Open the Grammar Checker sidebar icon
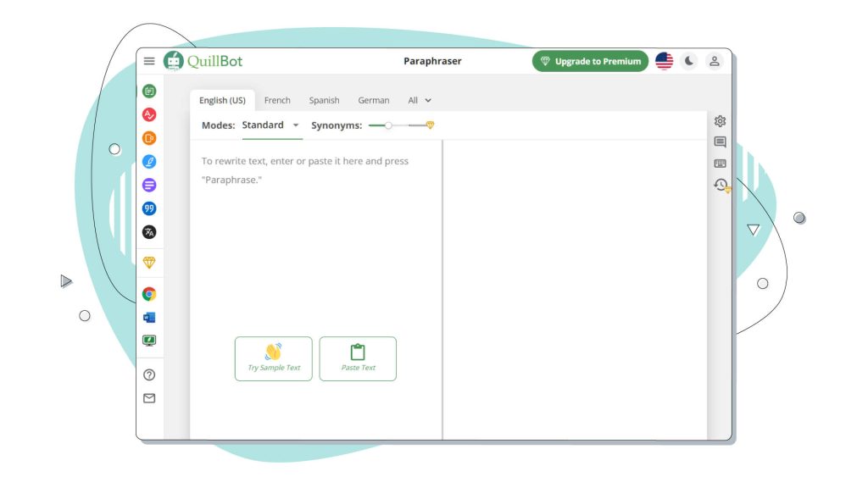 [x=149, y=114]
